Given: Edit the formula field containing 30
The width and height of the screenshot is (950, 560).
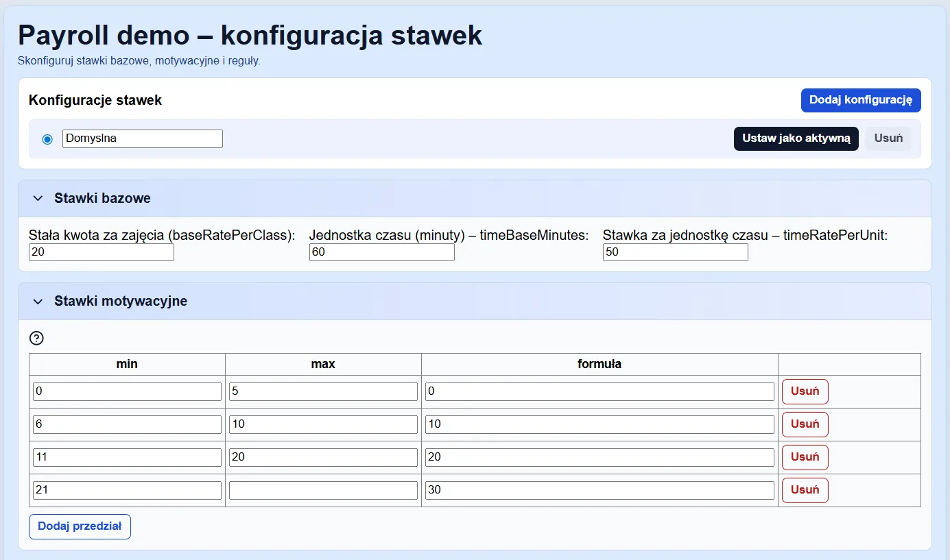Looking at the screenshot, I should (x=599, y=490).
